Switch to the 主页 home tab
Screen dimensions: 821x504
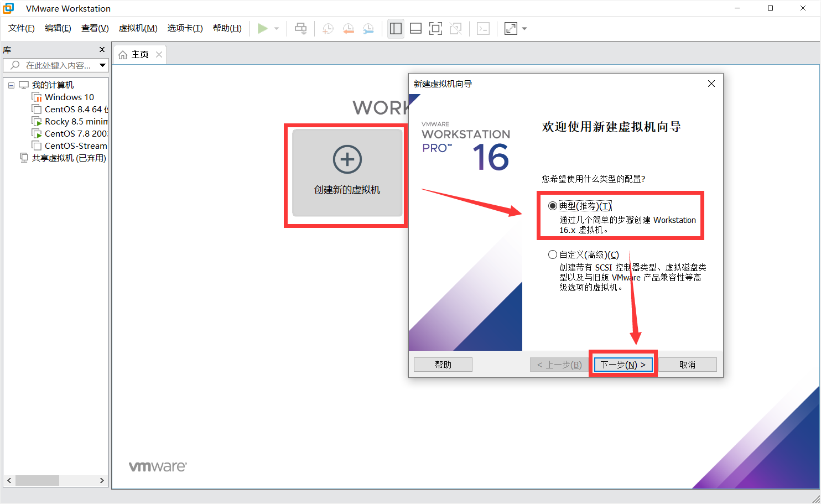[140, 55]
